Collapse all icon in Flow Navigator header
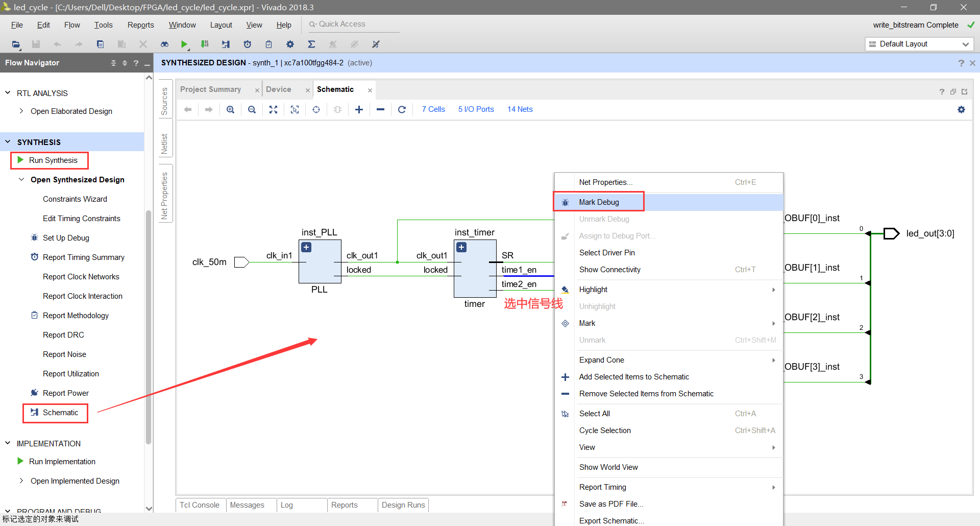This screenshot has width=980, height=526. tap(113, 63)
